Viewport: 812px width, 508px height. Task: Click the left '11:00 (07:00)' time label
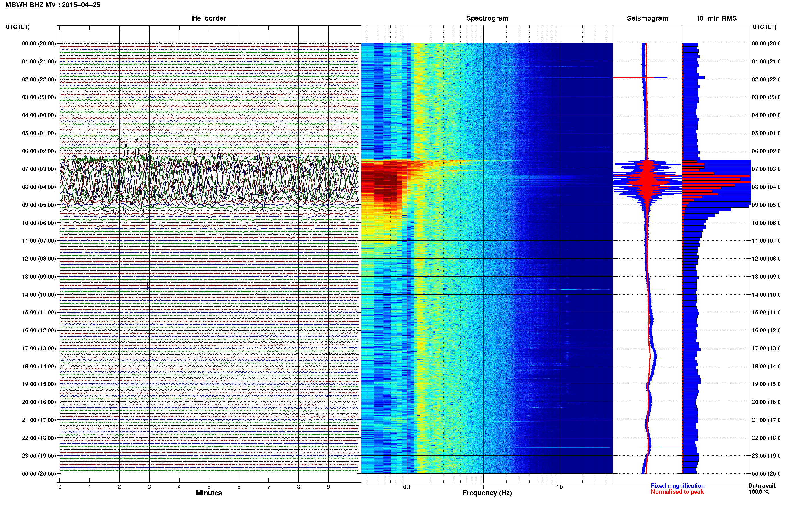pos(39,241)
